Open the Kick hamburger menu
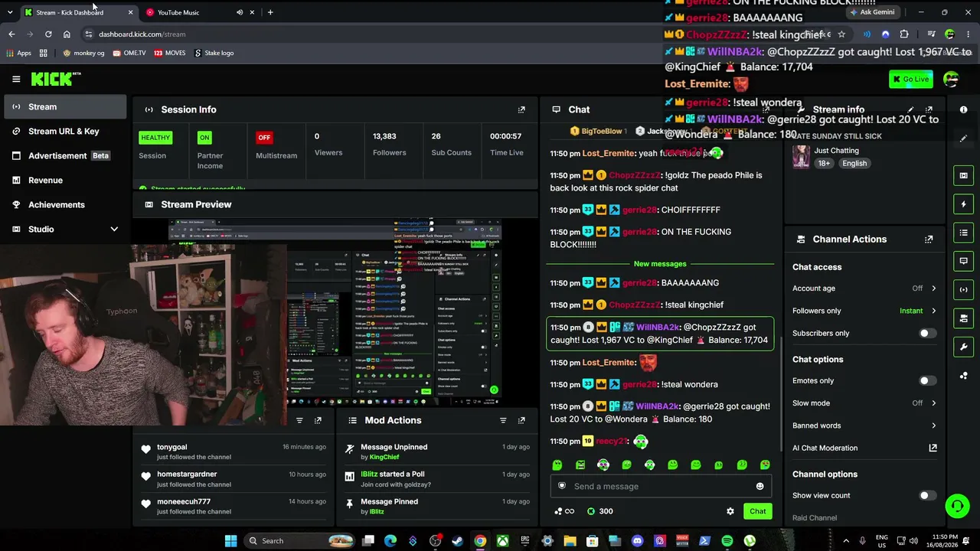Viewport: 980px width, 551px height. (x=16, y=79)
